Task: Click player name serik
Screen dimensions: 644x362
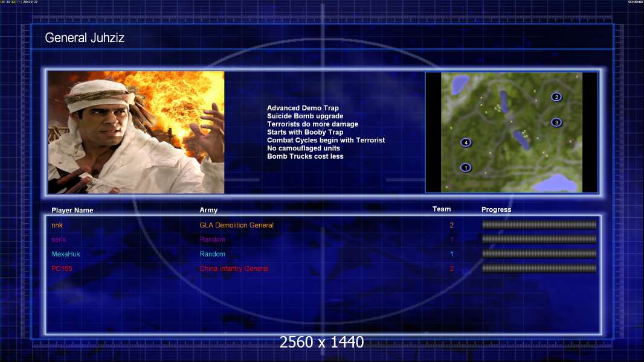Action: point(59,240)
